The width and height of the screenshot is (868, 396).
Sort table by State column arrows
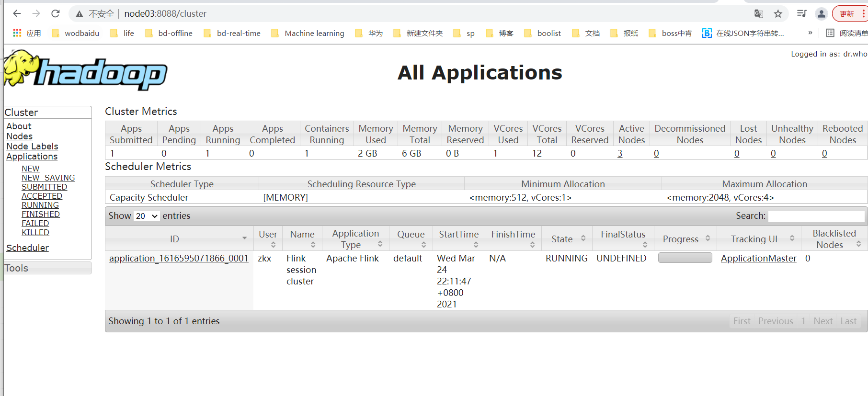[x=583, y=238]
